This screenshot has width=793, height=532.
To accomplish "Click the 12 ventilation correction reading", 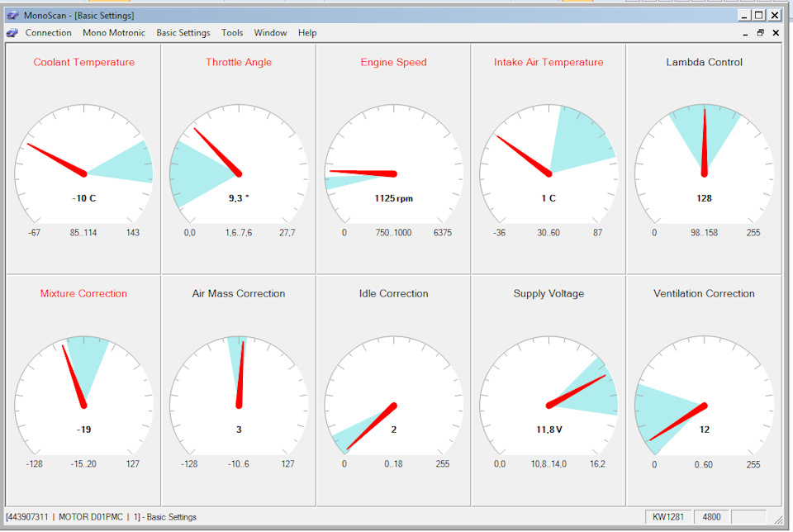I will pyautogui.click(x=705, y=430).
